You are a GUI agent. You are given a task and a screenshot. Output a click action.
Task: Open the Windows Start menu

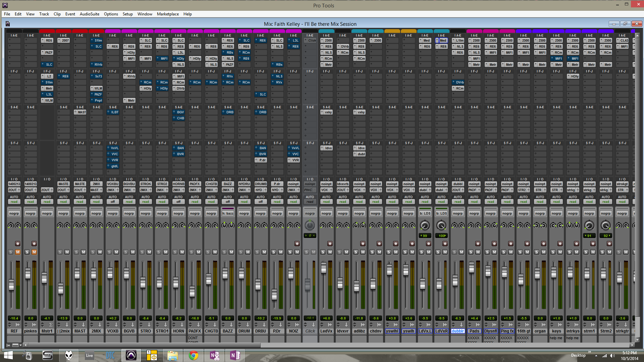coord(8,355)
